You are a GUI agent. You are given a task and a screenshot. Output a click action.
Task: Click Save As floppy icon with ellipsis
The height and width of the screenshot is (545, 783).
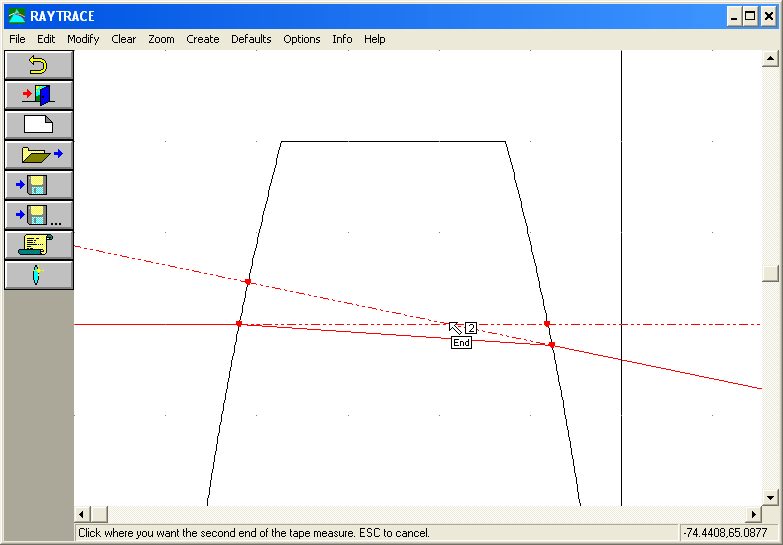38,215
